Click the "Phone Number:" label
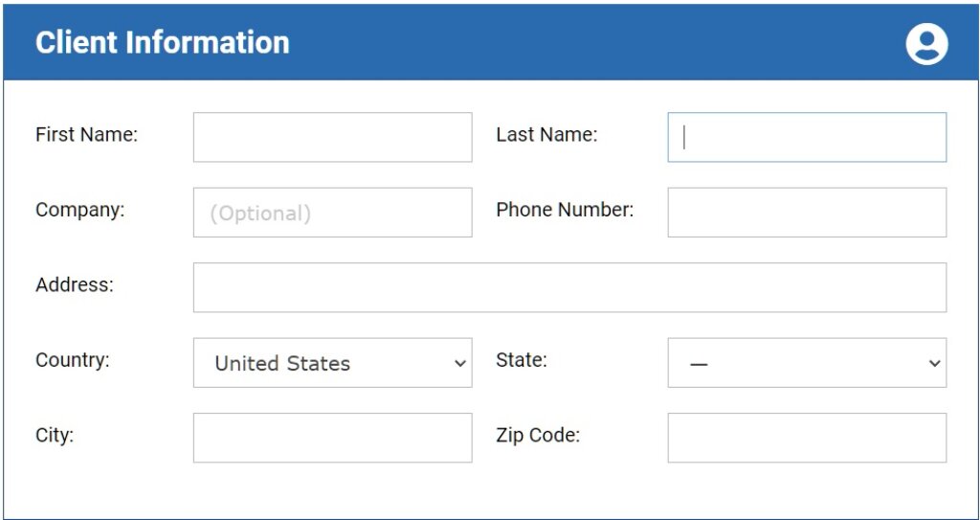This screenshot has width=980, height=520. click(x=565, y=210)
